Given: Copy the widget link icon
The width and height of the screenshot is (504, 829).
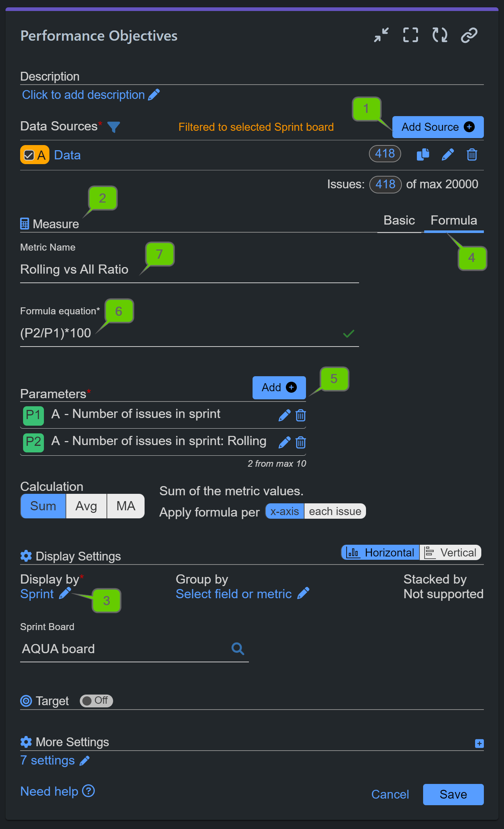Looking at the screenshot, I should [x=469, y=35].
